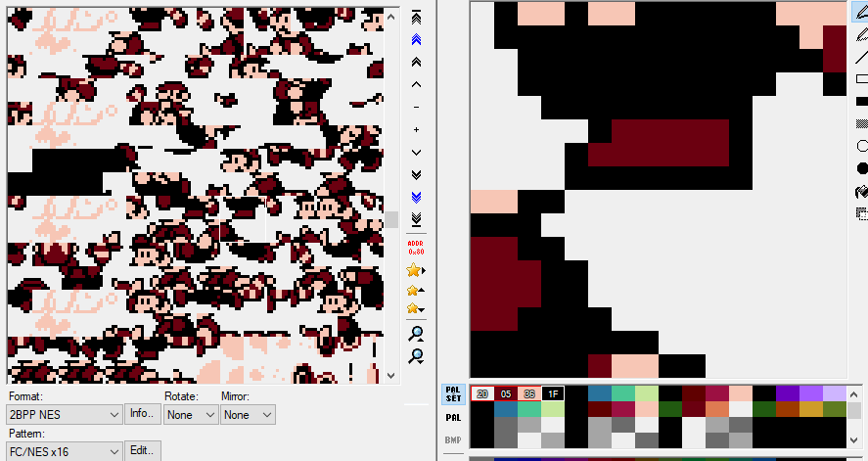Select the Paint bucket fill tool
Viewport: 868px width, 461px height.
pos(861,192)
